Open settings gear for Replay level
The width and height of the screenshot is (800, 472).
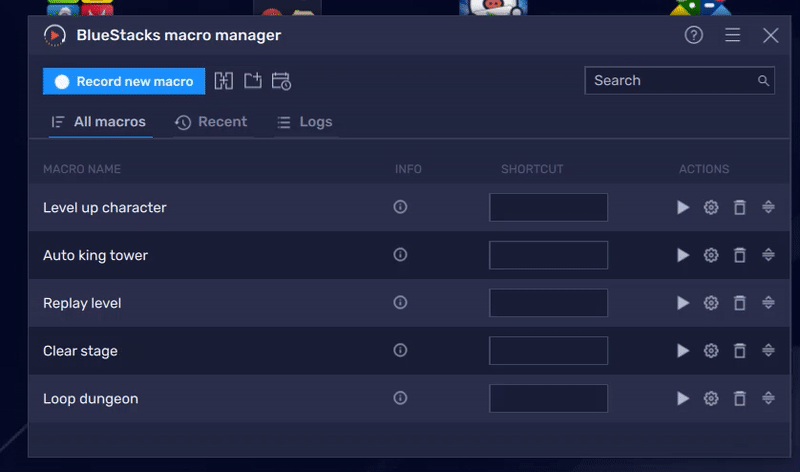(x=711, y=303)
